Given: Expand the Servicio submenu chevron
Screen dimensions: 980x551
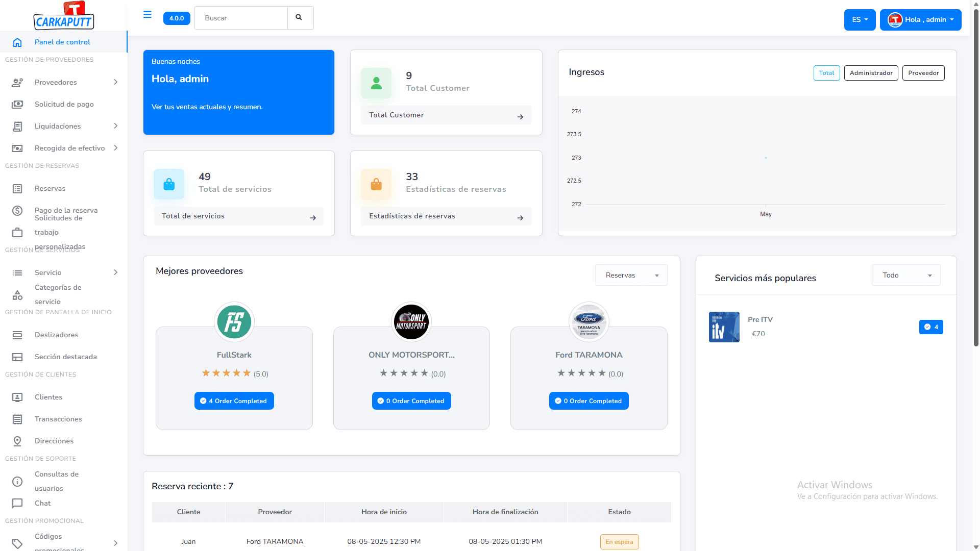Looking at the screenshot, I should [116, 272].
